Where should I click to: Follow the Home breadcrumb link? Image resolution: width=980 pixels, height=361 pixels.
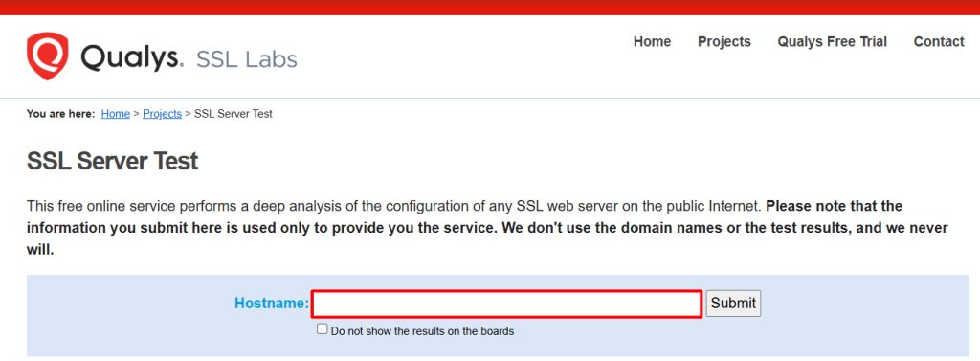tap(116, 114)
